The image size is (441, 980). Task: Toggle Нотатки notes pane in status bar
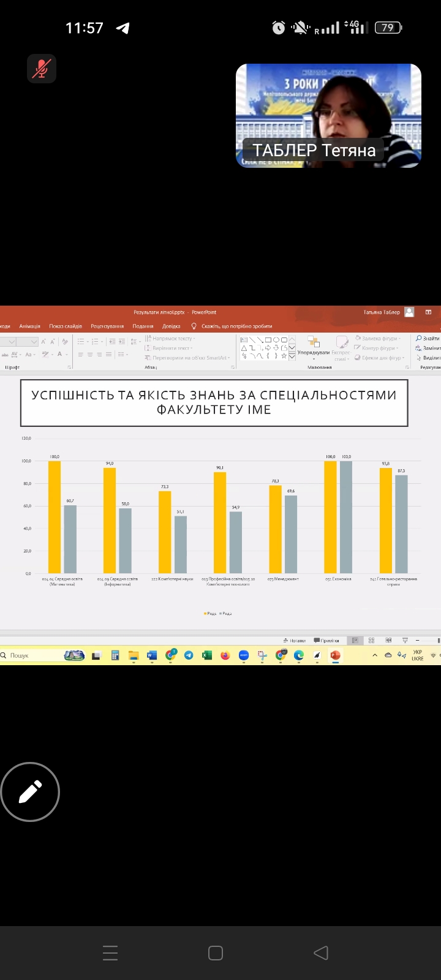pos(295,641)
